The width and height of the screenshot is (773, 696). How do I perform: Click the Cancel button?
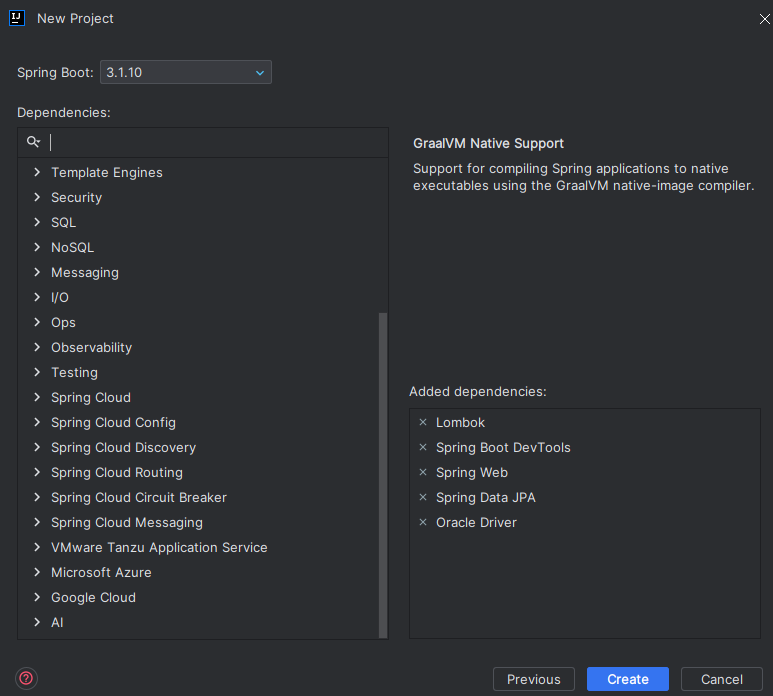[x=722, y=679]
